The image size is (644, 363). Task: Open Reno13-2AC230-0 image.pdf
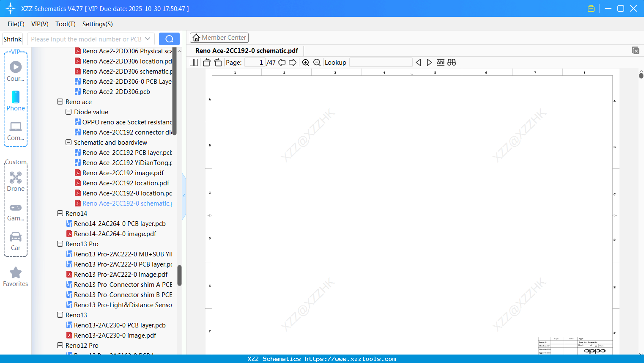(111, 335)
